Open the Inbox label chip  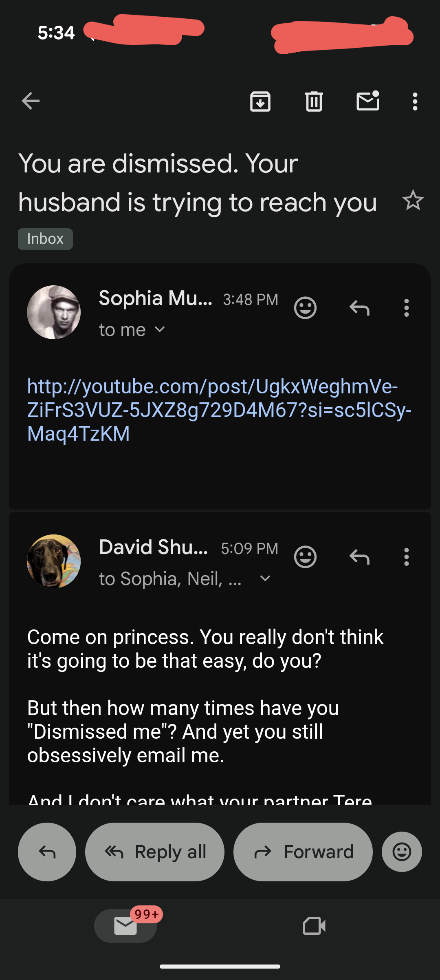45,239
